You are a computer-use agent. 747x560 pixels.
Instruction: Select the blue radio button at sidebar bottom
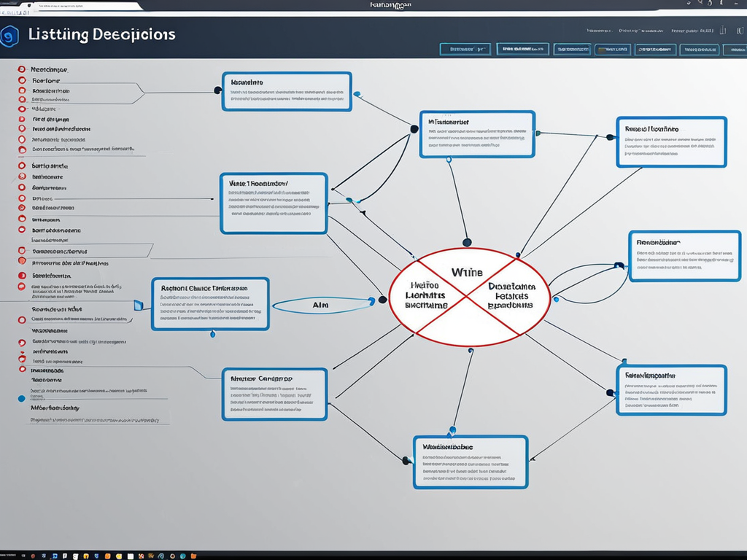(x=21, y=399)
